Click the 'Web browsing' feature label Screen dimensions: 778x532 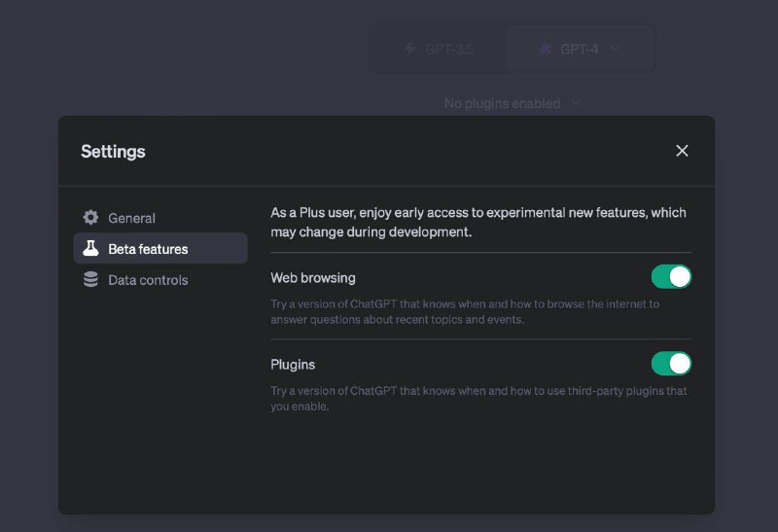(x=313, y=277)
